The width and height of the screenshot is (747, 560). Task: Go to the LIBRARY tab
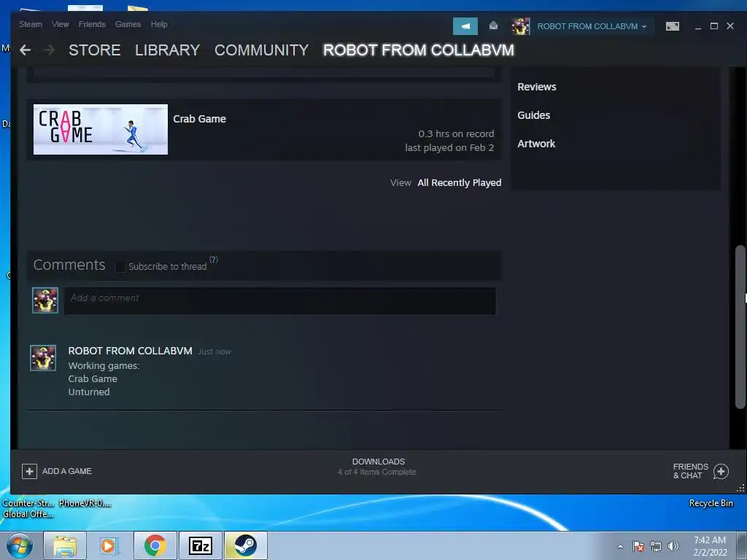[x=167, y=50]
